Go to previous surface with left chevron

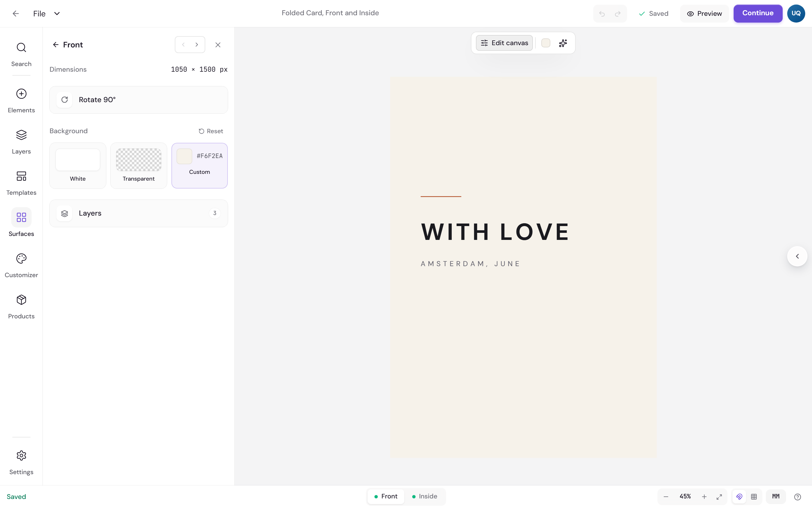click(x=183, y=45)
